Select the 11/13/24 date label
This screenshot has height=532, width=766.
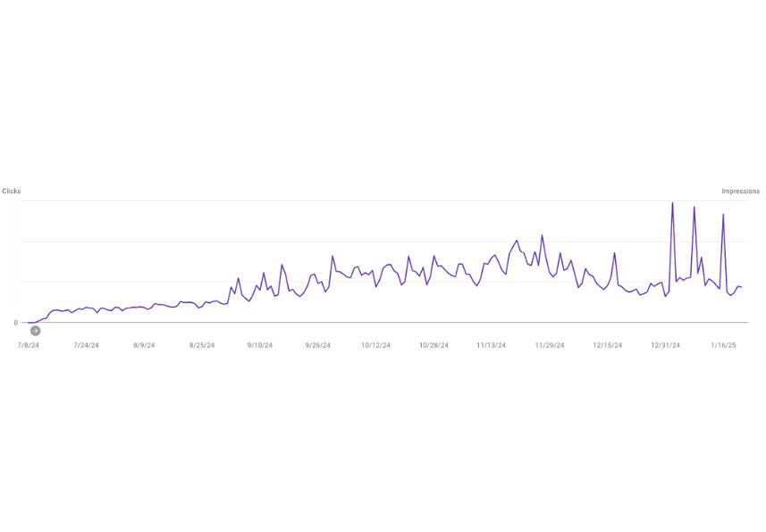(492, 345)
